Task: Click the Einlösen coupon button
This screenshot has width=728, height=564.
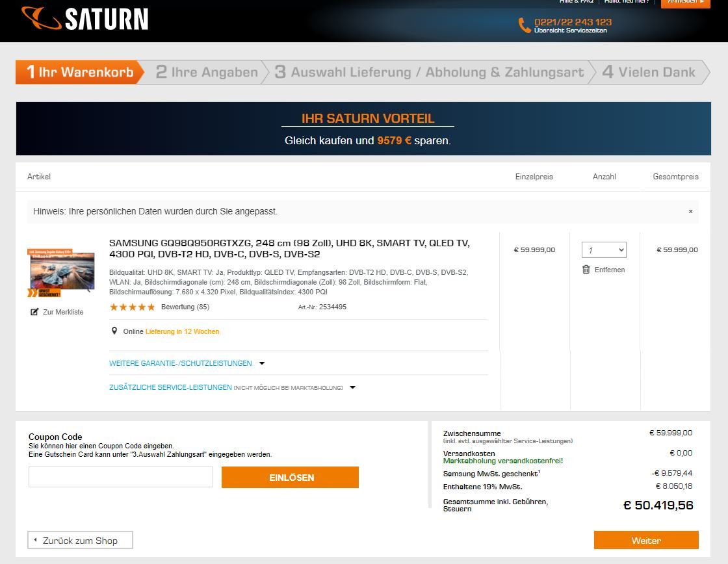Action: (x=290, y=477)
